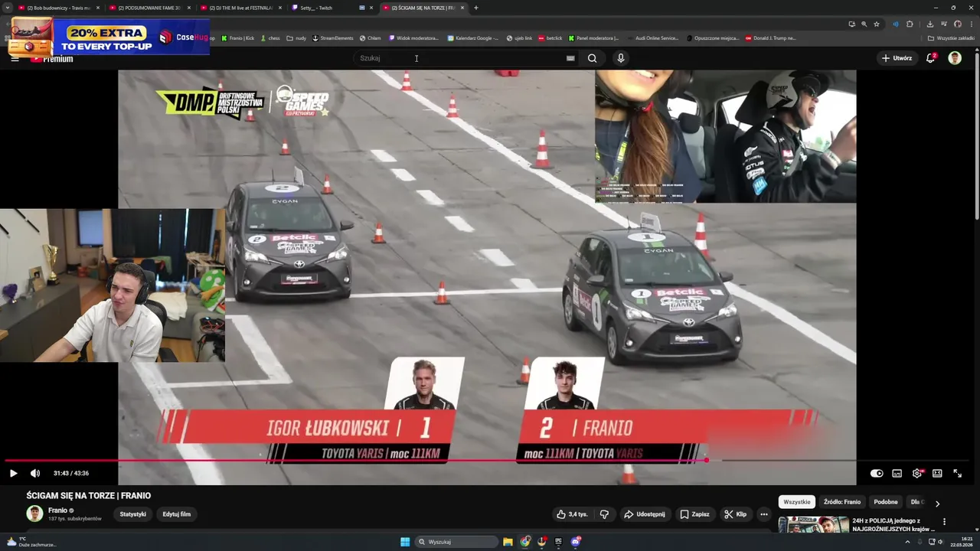Run search with magnifier button
This screenshot has height=551, width=980.
592,58
